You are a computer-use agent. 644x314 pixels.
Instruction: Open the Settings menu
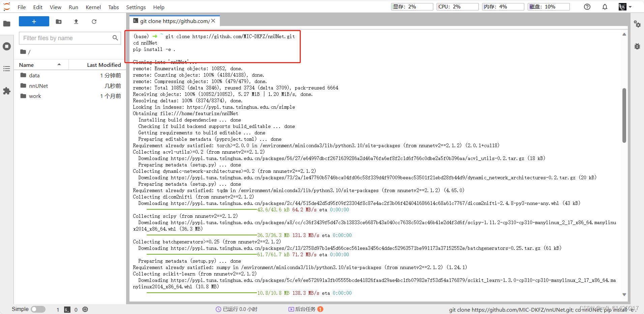pyautogui.click(x=136, y=7)
